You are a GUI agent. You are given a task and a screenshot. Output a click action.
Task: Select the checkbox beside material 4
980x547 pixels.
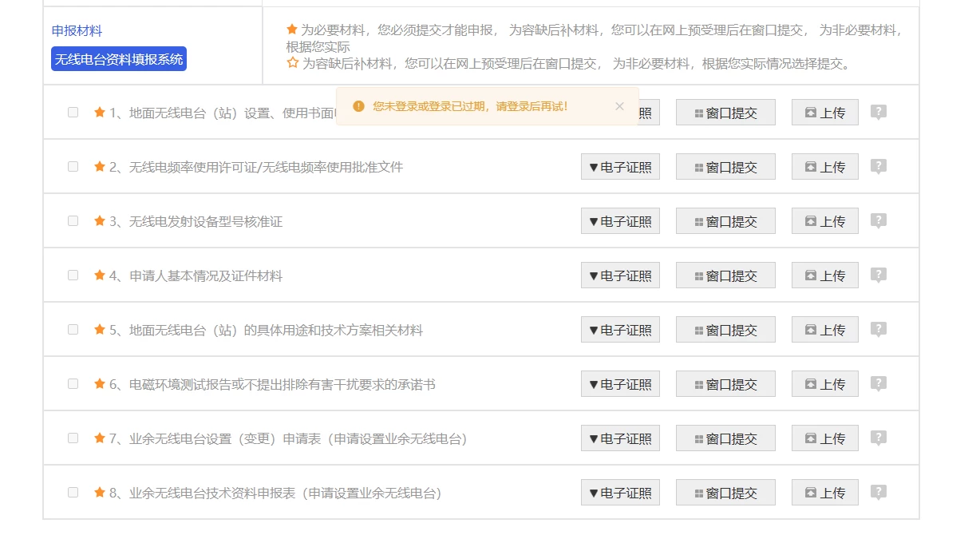coord(73,275)
